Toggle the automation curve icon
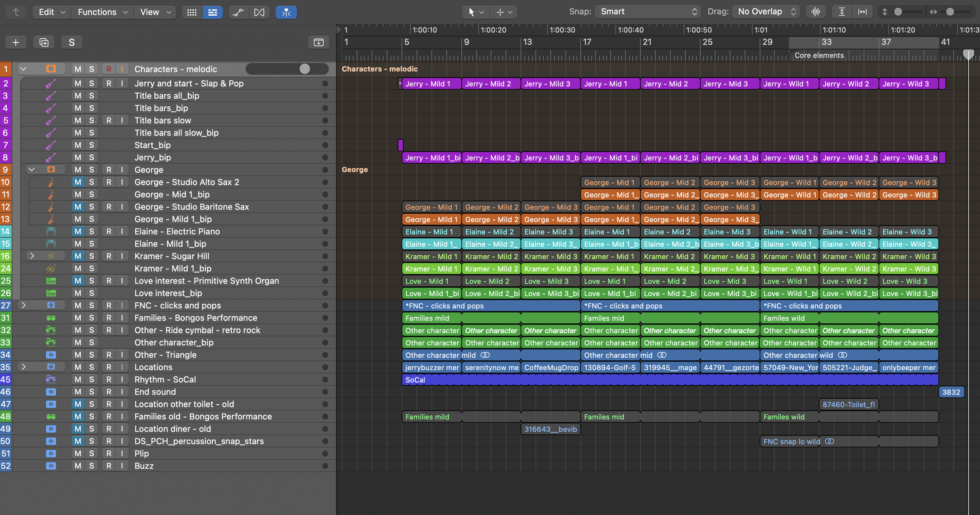This screenshot has height=515, width=980. [238, 12]
